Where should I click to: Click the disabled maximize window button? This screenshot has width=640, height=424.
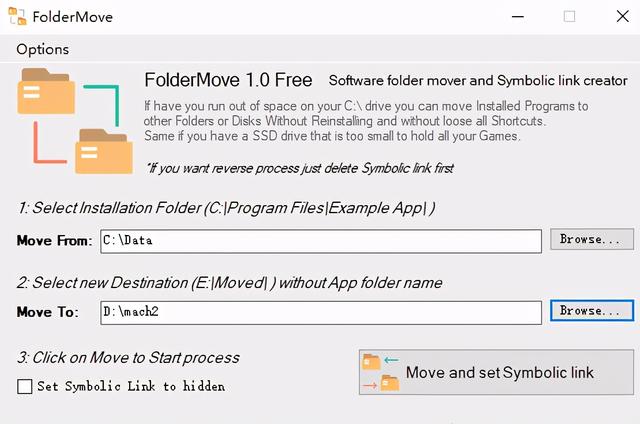pos(569,17)
